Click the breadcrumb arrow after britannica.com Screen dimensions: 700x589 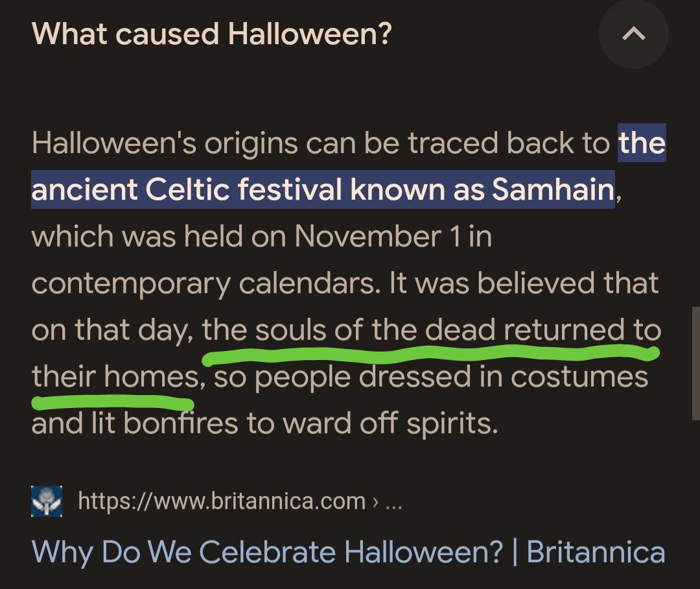375,502
